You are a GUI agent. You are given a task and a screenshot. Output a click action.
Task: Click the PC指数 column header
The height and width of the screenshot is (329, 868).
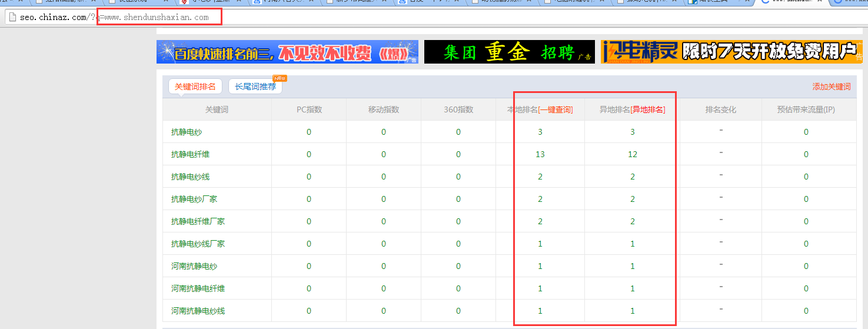click(x=309, y=109)
